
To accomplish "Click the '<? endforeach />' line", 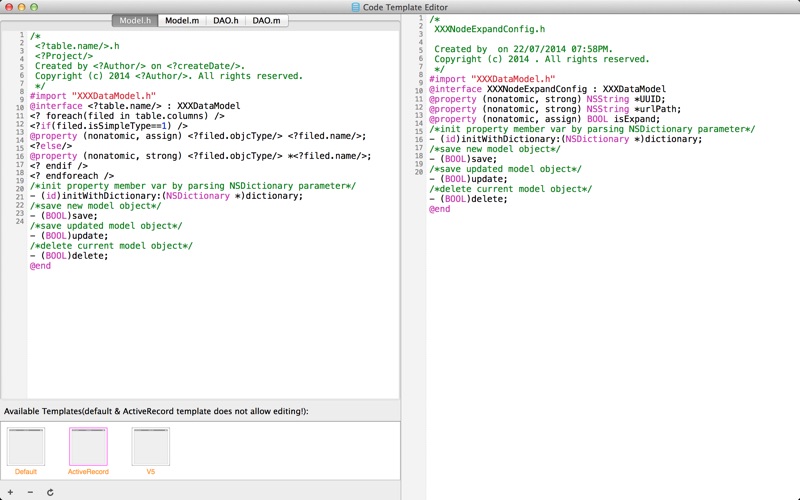I will click(x=72, y=176).
